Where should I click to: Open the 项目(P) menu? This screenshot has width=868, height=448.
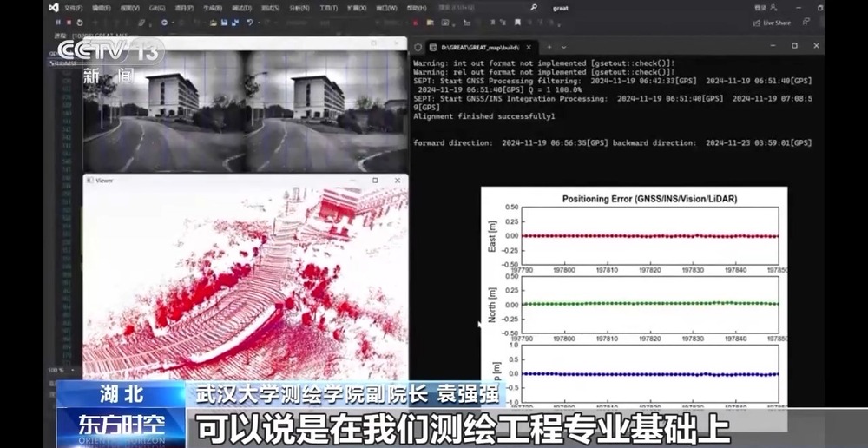coord(184,9)
